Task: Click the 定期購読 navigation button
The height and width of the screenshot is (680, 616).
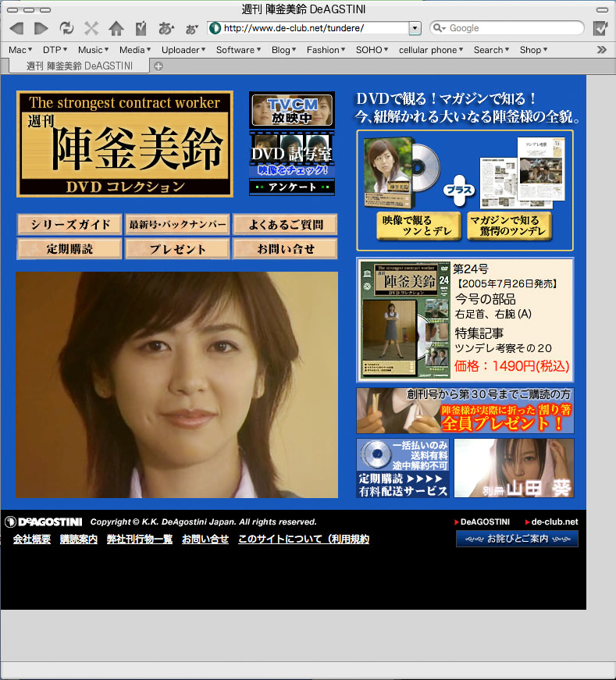Action: (69, 249)
